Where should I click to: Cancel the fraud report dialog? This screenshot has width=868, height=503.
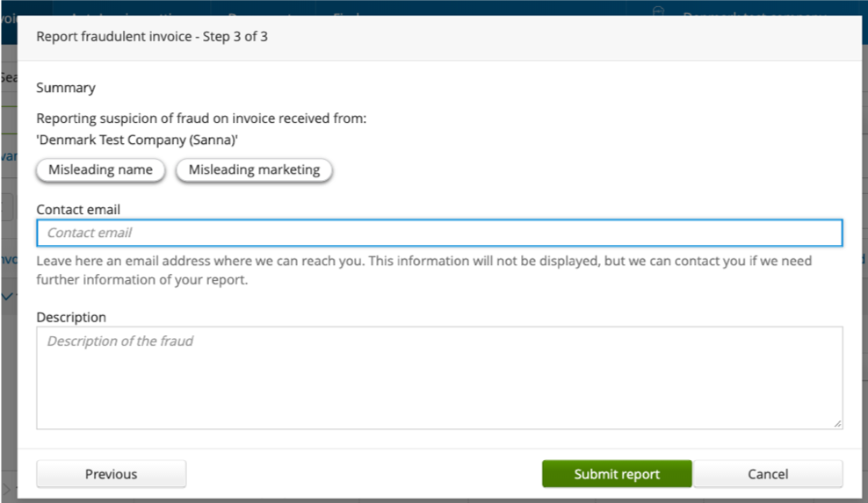click(x=768, y=474)
